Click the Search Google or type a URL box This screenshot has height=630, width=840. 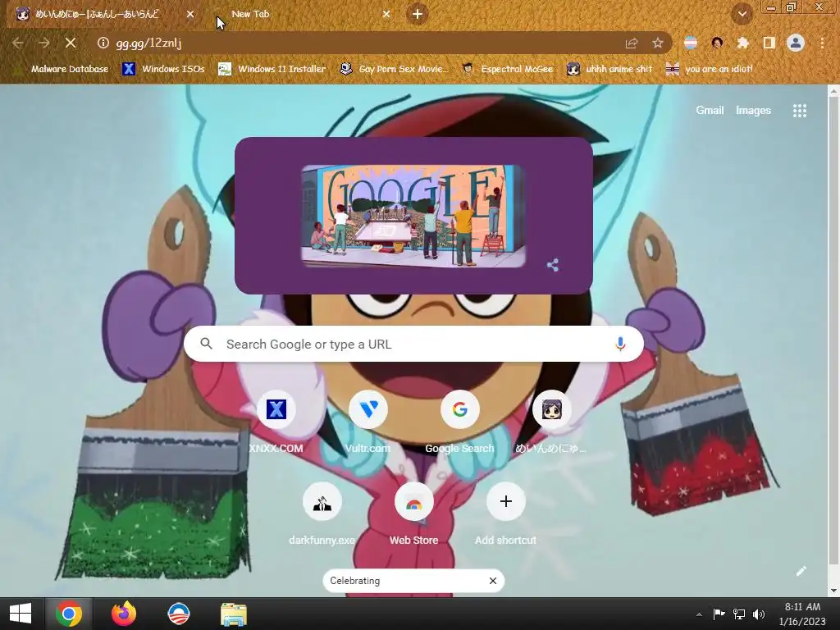(x=413, y=344)
